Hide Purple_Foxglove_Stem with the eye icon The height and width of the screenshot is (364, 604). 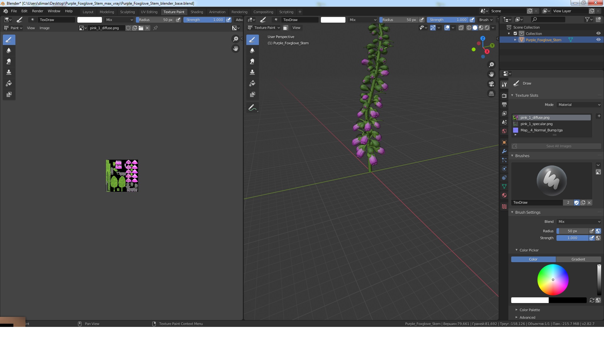[598, 40]
